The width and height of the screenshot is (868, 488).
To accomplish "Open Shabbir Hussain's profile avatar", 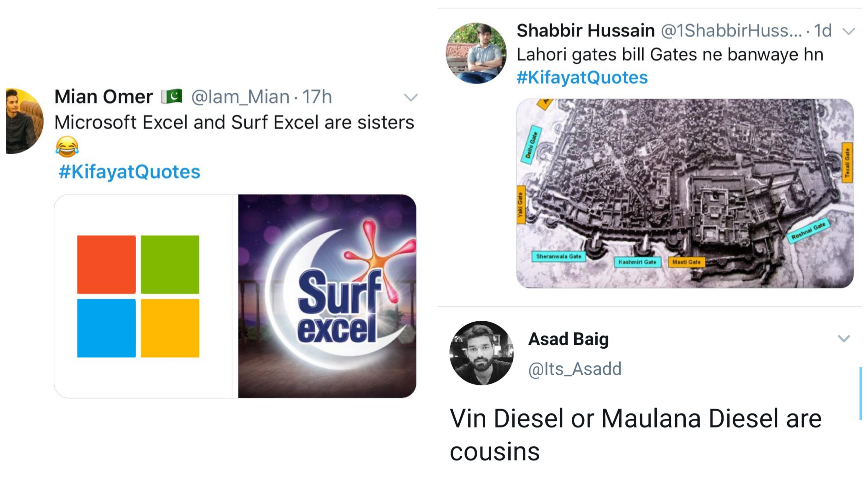I will (x=476, y=53).
